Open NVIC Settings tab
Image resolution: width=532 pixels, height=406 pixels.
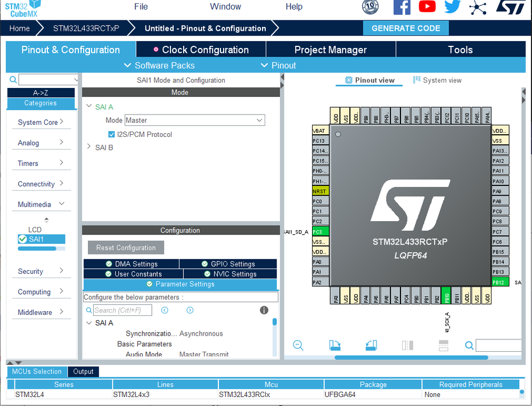pos(231,274)
